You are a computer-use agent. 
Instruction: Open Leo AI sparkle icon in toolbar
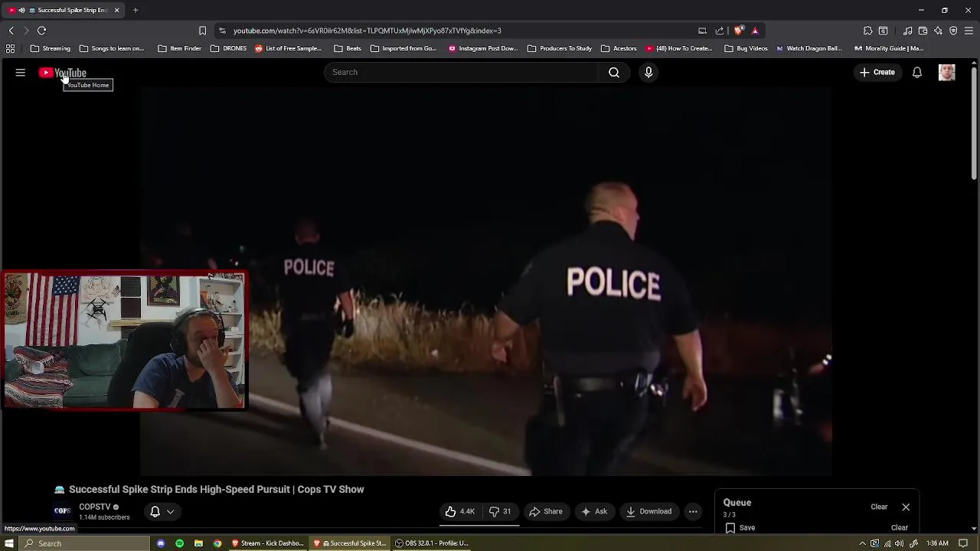click(938, 31)
